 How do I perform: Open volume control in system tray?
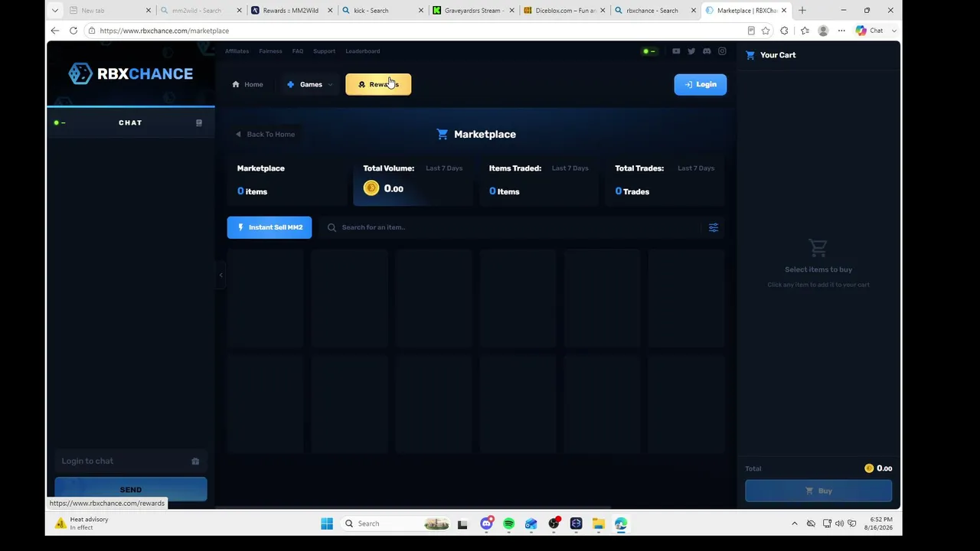839,523
